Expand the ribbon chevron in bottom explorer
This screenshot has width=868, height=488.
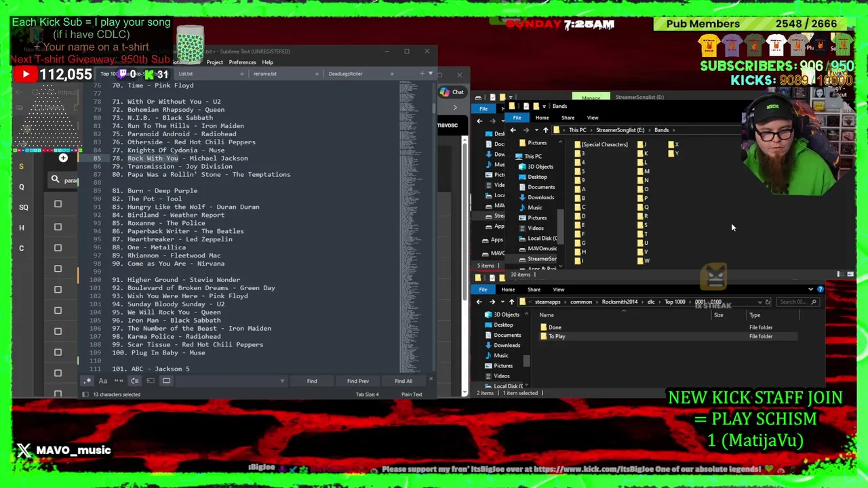[x=811, y=289]
